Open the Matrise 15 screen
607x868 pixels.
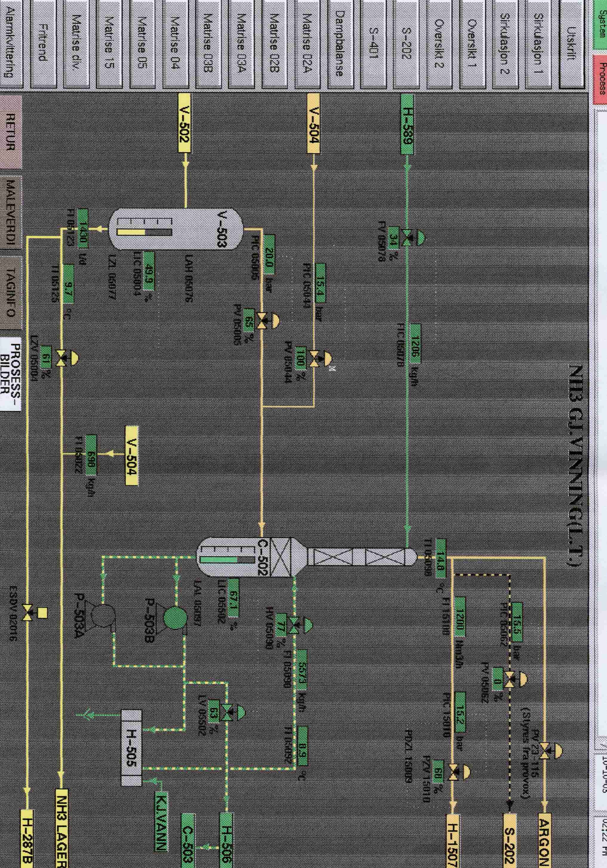tap(109, 45)
